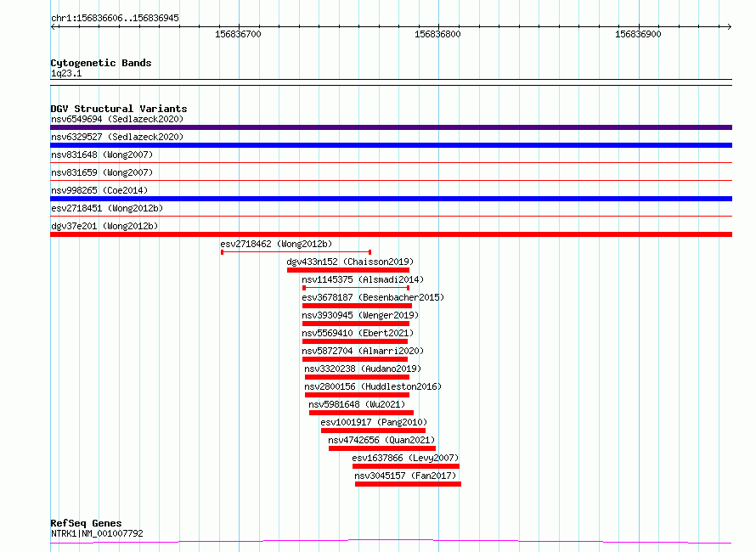
Task: Select the nsv4742656 (Quan2021) variant
Action: pos(381,440)
